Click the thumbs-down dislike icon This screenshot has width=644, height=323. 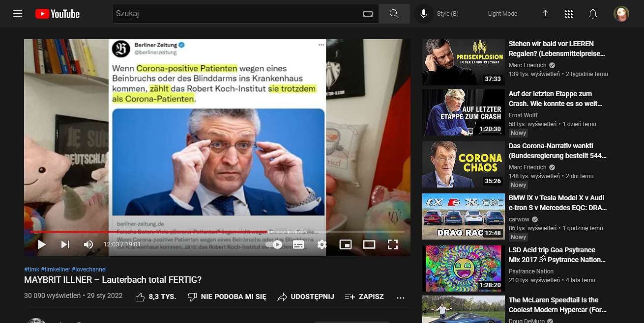pyautogui.click(x=192, y=297)
